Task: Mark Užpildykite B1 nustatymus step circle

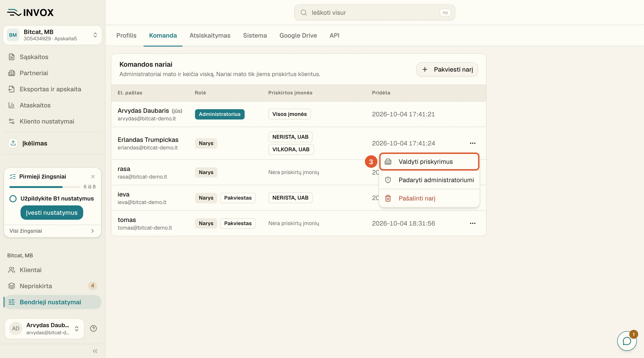Action: tap(13, 199)
